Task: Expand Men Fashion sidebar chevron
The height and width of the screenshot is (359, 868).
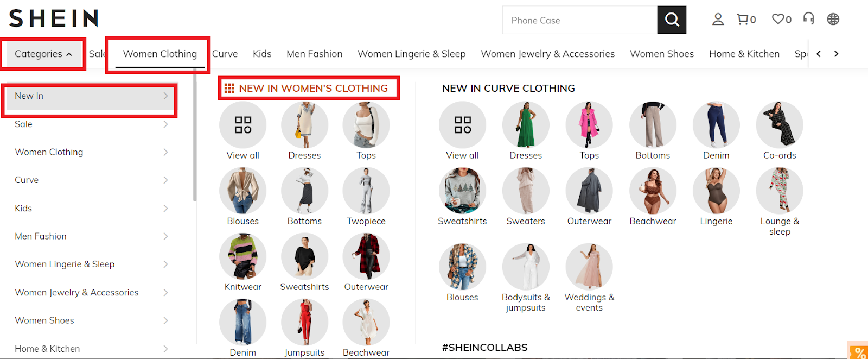Action: pos(165,236)
